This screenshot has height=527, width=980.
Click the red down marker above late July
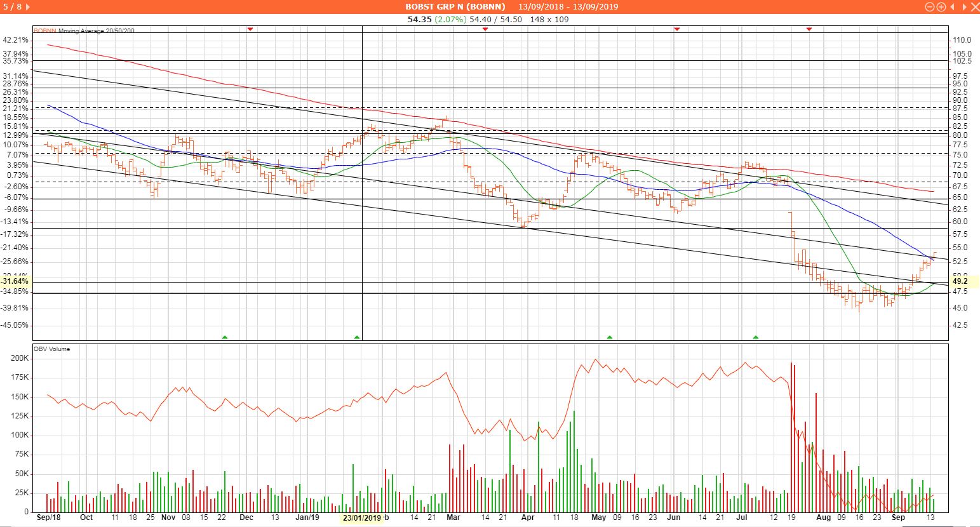click(x=809, y=29)
